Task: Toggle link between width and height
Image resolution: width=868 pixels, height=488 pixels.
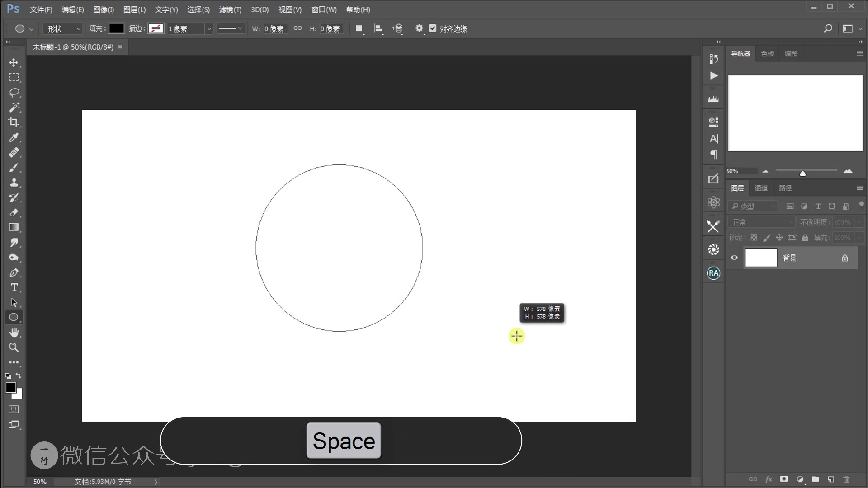Action: [x=297, y=28]
